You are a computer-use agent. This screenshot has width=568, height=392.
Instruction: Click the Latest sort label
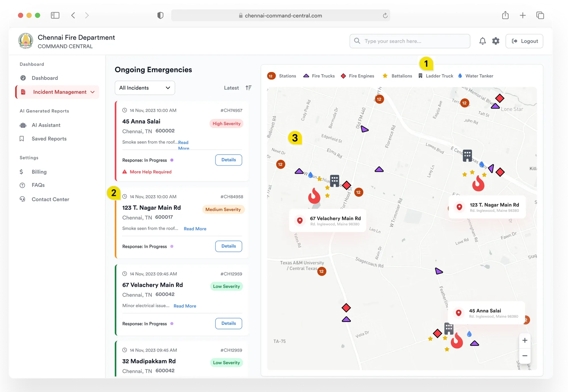coord(231,88)
